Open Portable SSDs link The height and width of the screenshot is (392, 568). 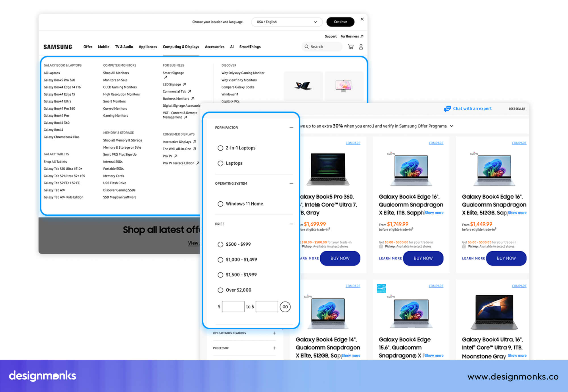click(113, 169)
